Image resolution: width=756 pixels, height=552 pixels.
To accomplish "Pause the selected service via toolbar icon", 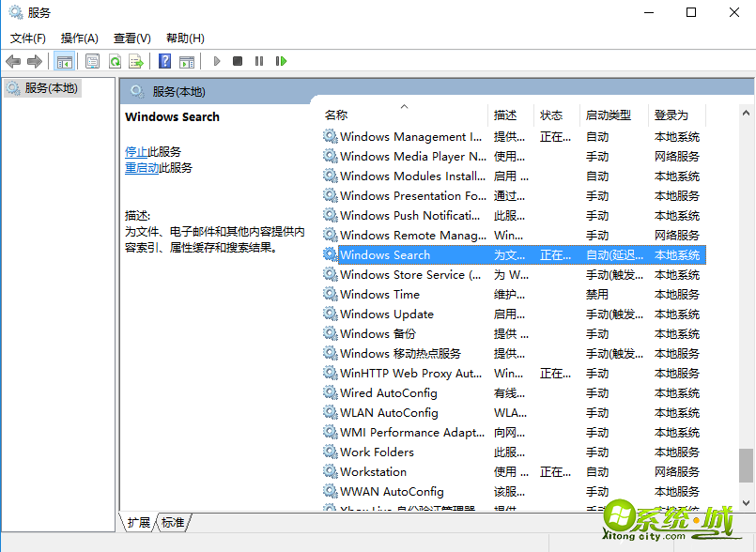I will (258, 60).
